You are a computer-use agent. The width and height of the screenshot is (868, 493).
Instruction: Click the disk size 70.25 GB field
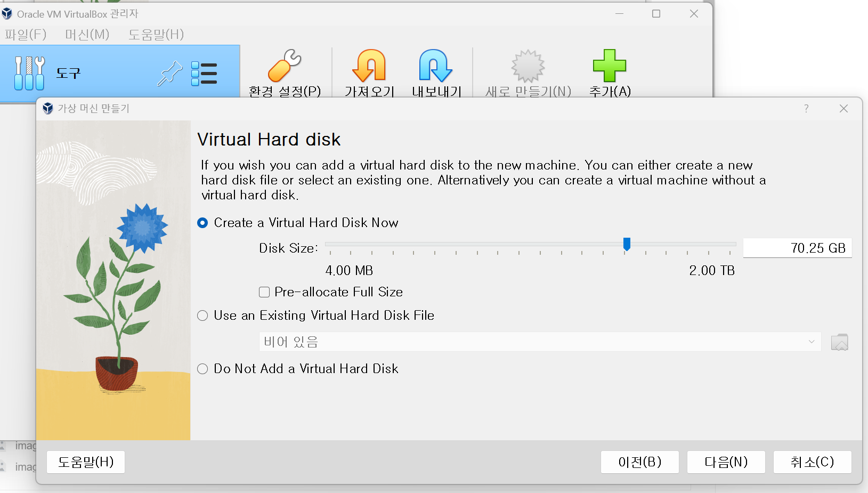[797, 248]
